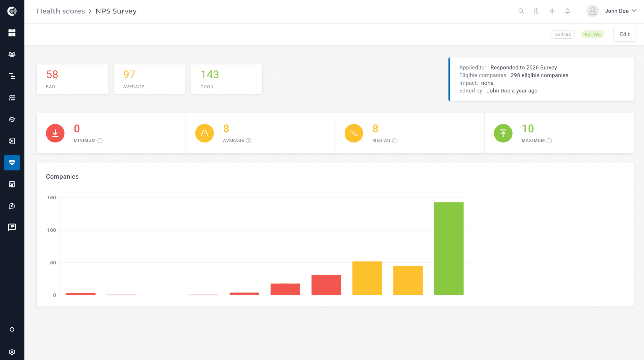Viewport: 644px width, 360px height.
Task: Click the red minimum download circle icon
Action: 55,133
